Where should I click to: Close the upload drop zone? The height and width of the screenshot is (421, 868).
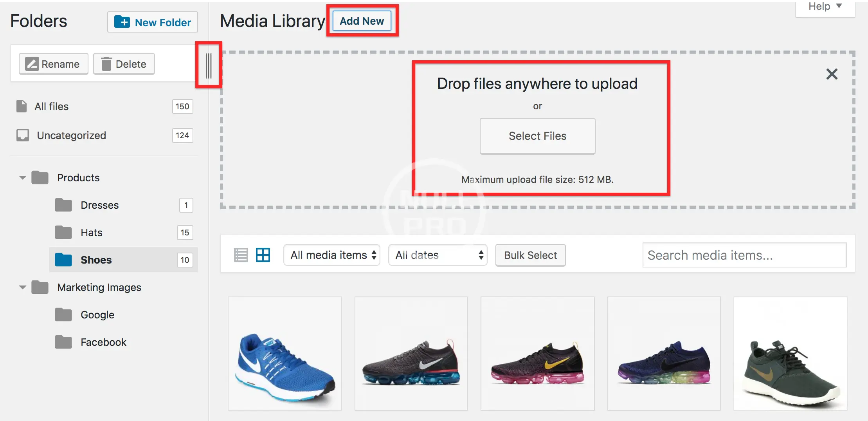point(832,74)
